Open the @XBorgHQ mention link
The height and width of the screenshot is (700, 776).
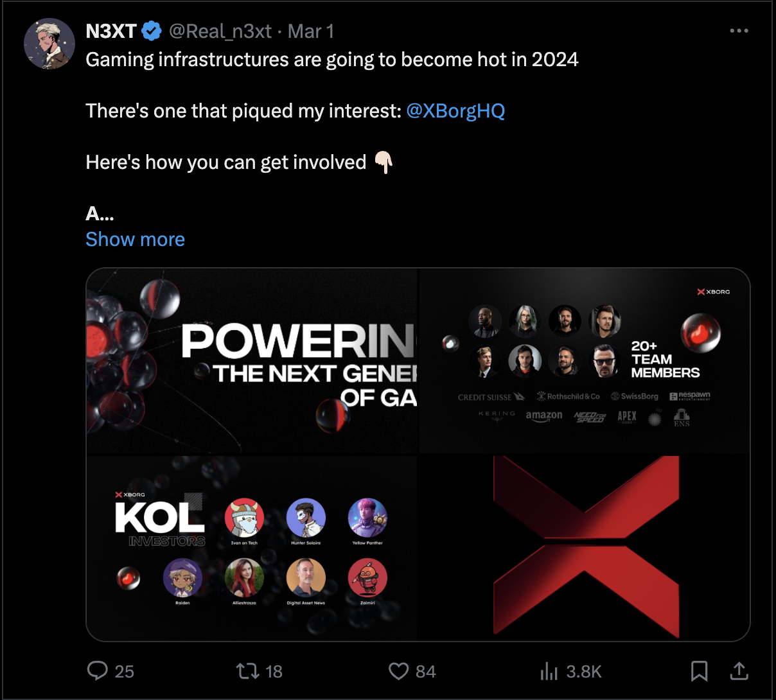455,111
